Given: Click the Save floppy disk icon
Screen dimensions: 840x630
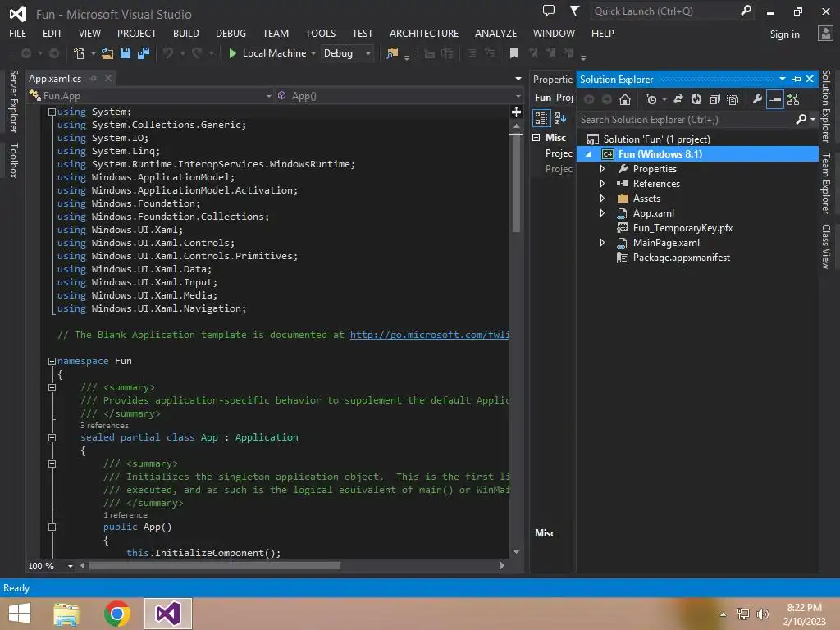Looking at the screenshot, I should click(x=126, y=53).
